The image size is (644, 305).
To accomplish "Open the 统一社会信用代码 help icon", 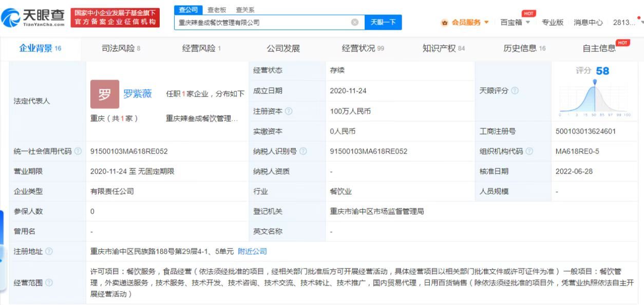I will 77,151.
